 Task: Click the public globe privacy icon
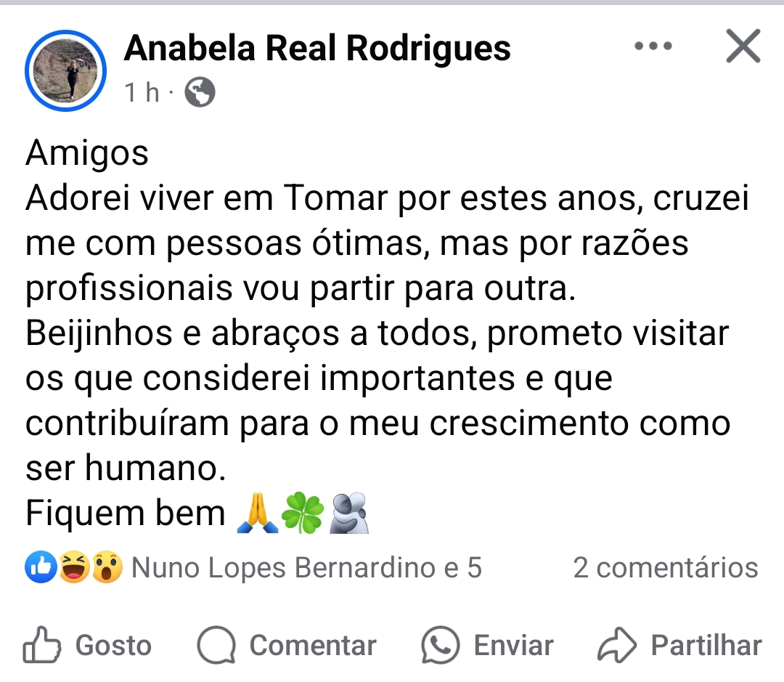(x=200, y=92)
